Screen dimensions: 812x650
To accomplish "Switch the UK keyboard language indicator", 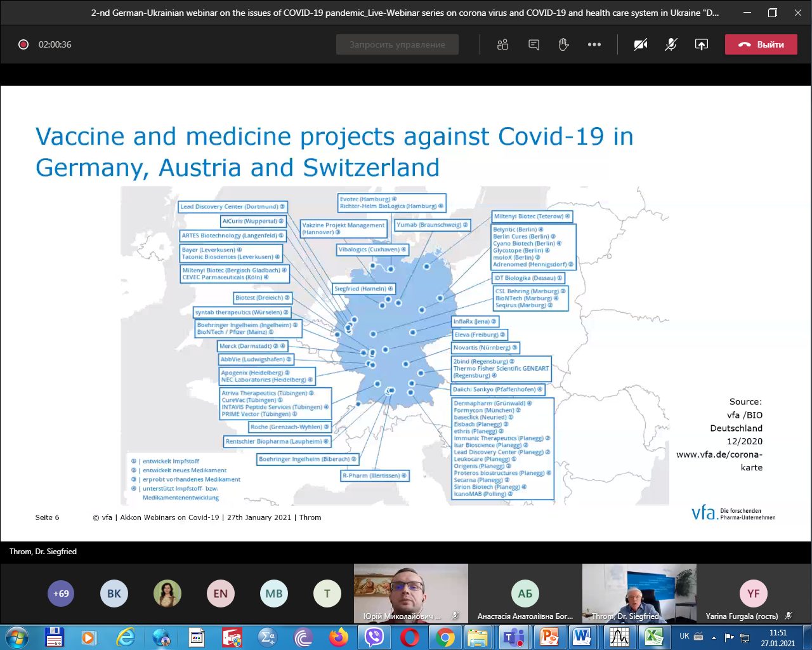I will pyautogui.click(x=684, y=636).
